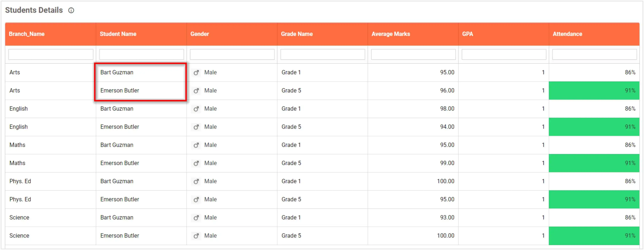
Task: Select the male icon in the Arts Emerson Butler row
Action: point(197,91)
